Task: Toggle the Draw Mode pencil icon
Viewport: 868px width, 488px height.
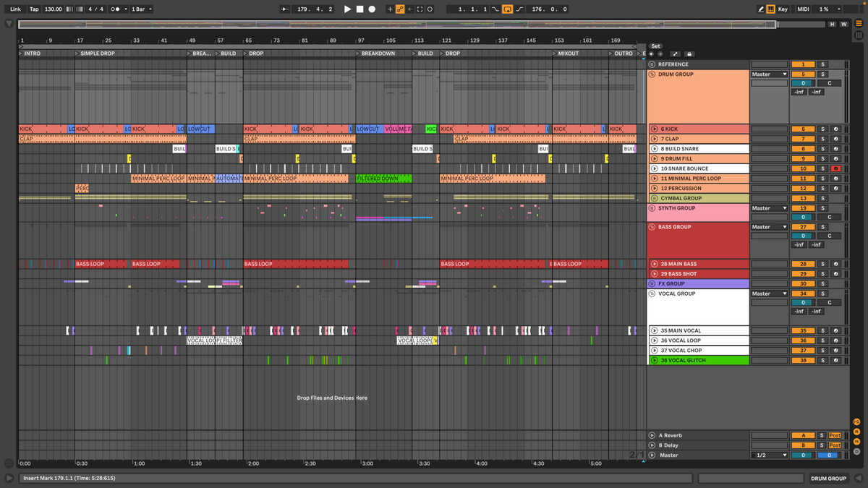Action: pyautogui.click(x=760, y=9)
